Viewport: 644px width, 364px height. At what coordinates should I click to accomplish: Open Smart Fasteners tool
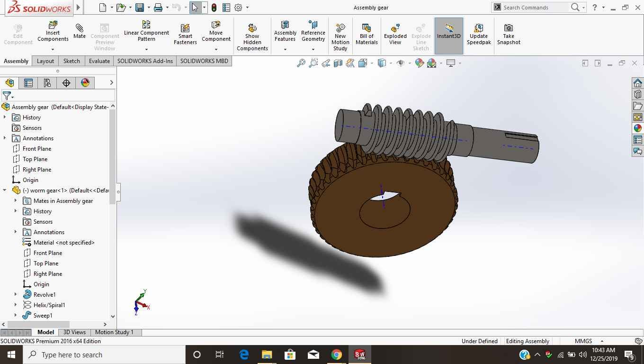(x=185, y=28)
